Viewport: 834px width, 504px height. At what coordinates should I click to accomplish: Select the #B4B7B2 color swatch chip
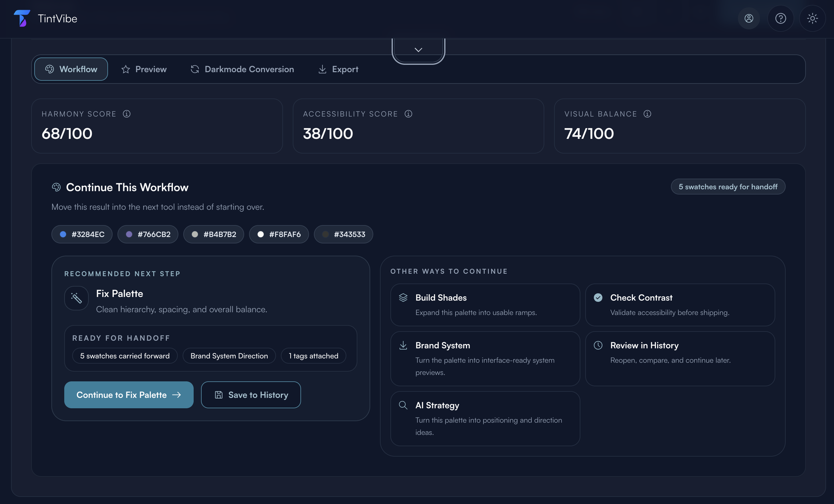pos(214,234)
